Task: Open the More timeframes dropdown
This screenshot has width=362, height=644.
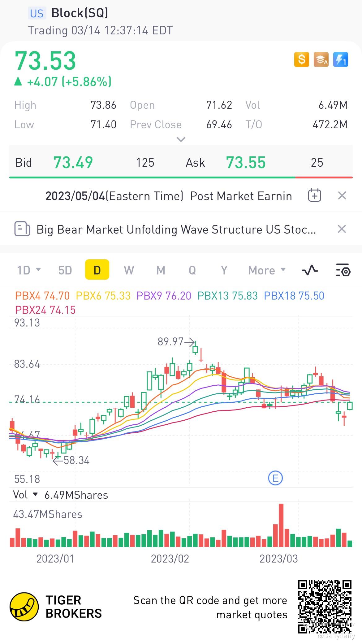Action: coord(267,270)
